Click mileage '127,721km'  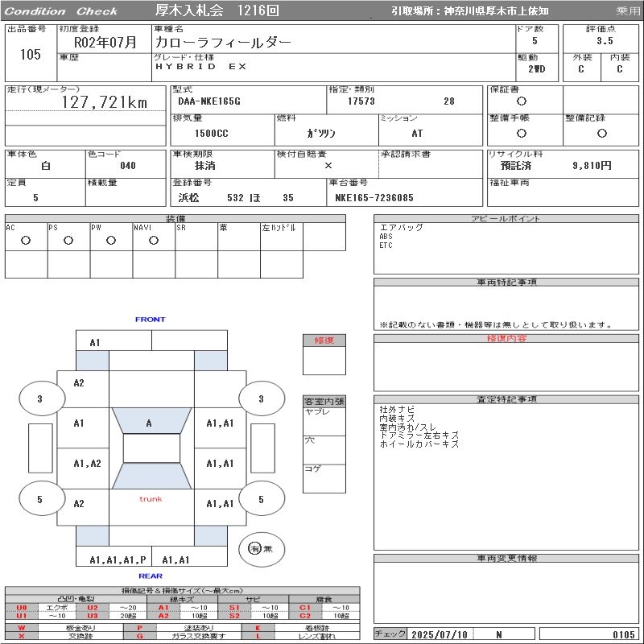pos(105,102)
